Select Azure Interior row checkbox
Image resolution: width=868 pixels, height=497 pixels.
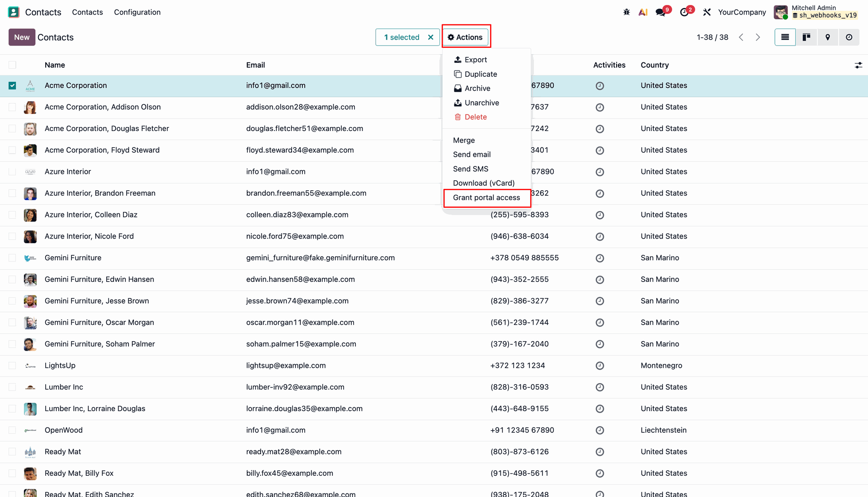tap(12, 172)
